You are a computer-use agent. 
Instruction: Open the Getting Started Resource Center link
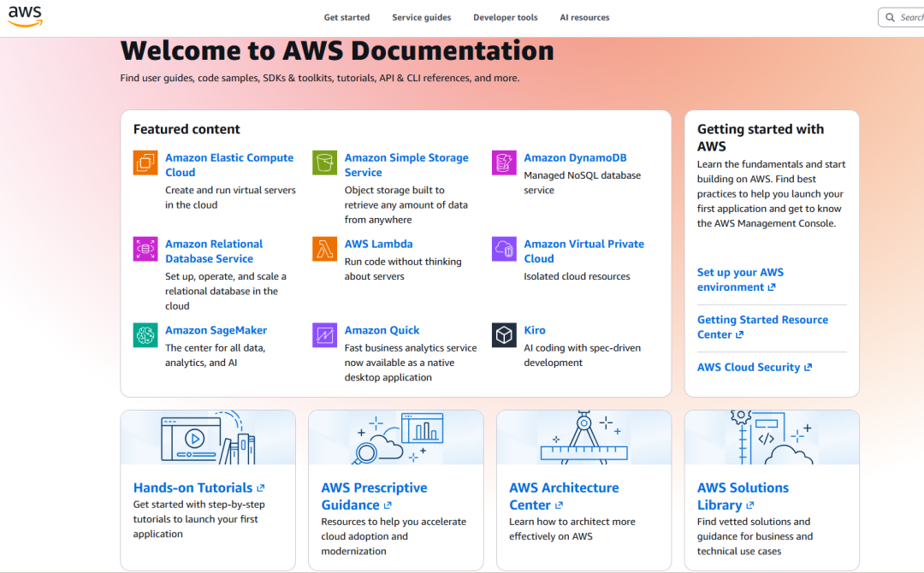tap(762, 327)
